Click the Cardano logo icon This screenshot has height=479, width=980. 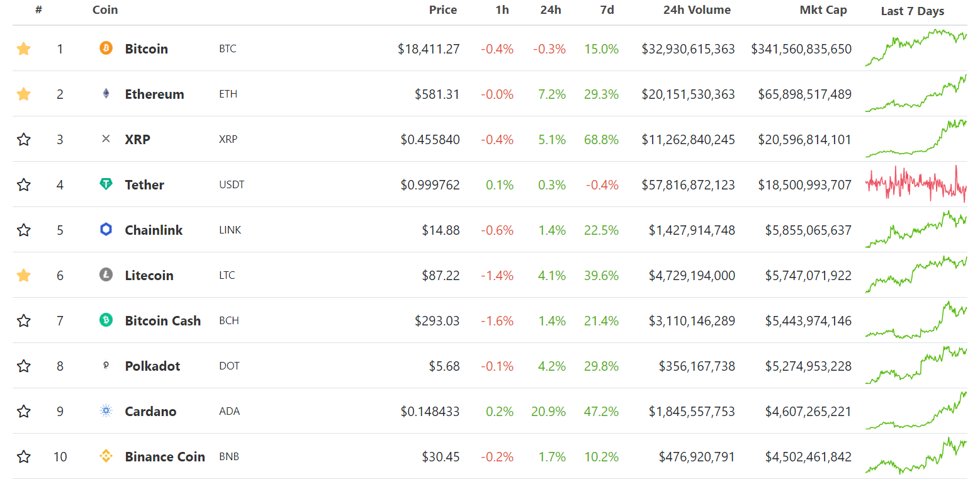pos(106,411)
